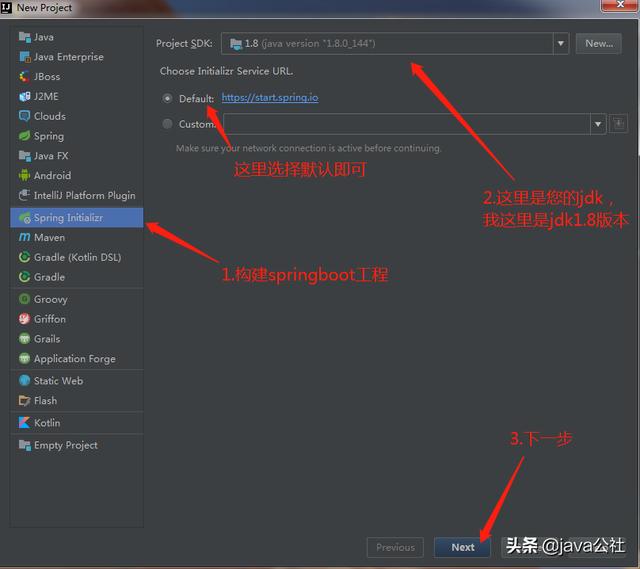Open the Custom URL history dropdown arrow

pyautogui.click(x=598, y=124)
